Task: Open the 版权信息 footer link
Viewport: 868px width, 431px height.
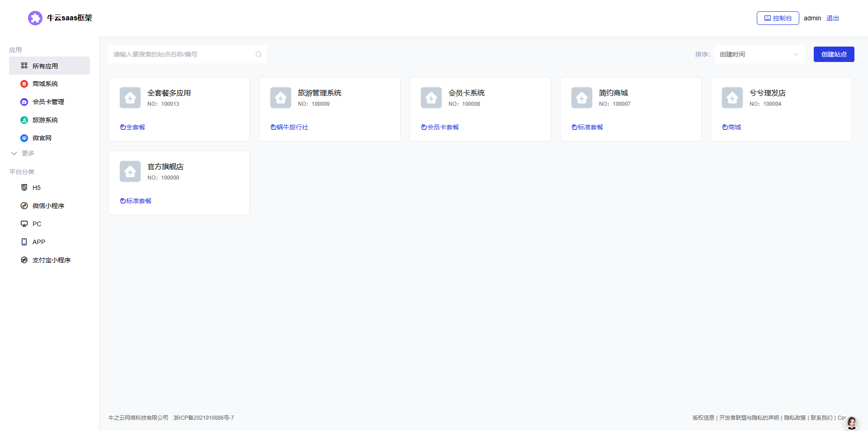Action: tap(703, 418)
